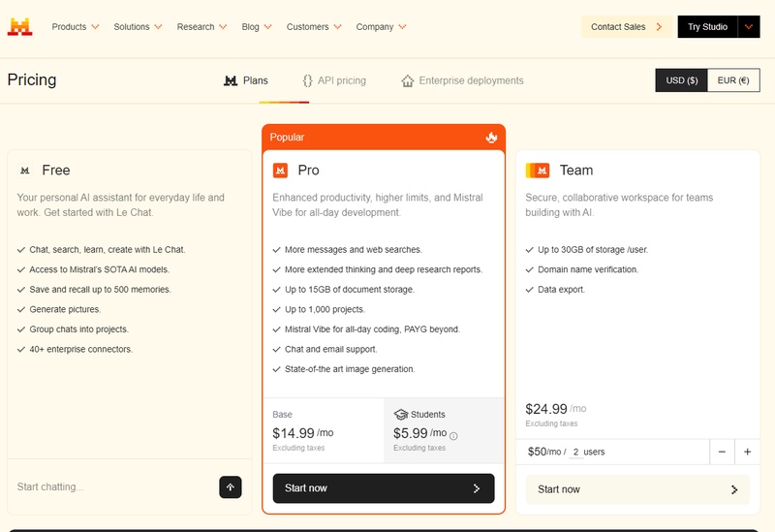Click the info icon beside Students price
The height and width of the screenshot is (532, 775).
pyautogui.click(x=453, y=435)
